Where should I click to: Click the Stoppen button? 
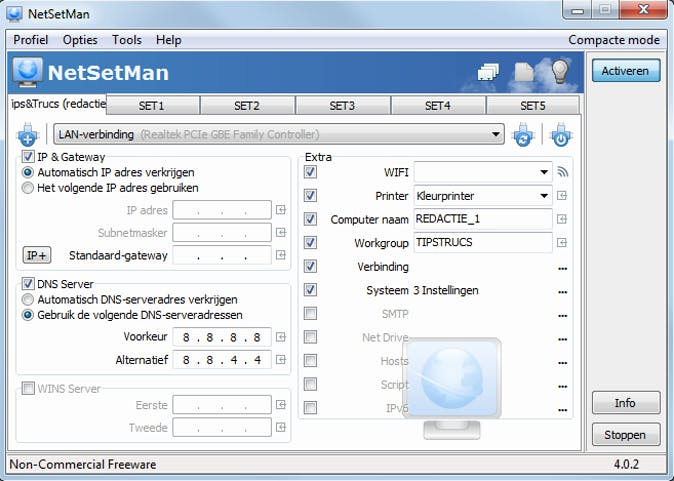pyautogui.click(x=625, y=435)
